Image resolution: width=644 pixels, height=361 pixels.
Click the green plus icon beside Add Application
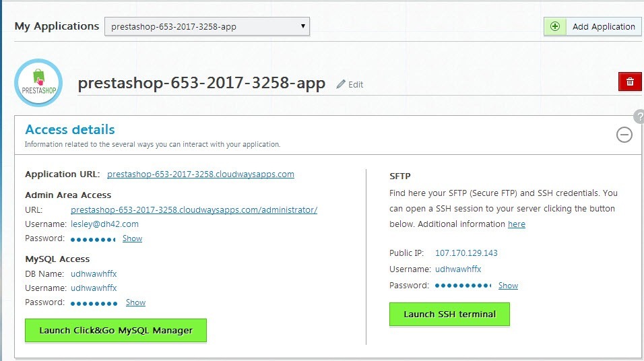(555, 27)
